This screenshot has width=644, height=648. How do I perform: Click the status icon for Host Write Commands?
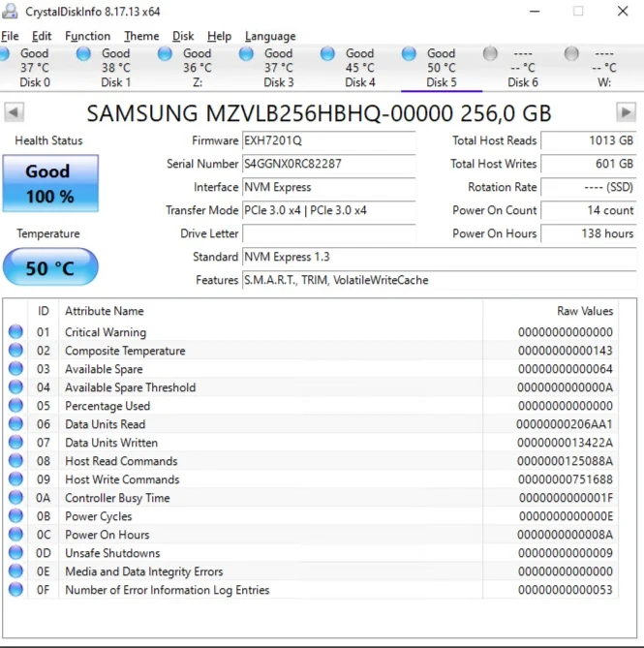[15, 479]
